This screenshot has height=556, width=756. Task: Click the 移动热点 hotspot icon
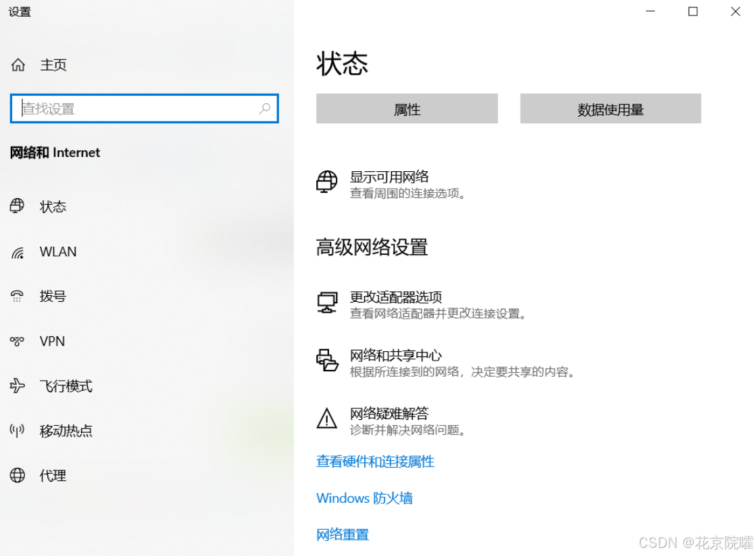point(18,430)
